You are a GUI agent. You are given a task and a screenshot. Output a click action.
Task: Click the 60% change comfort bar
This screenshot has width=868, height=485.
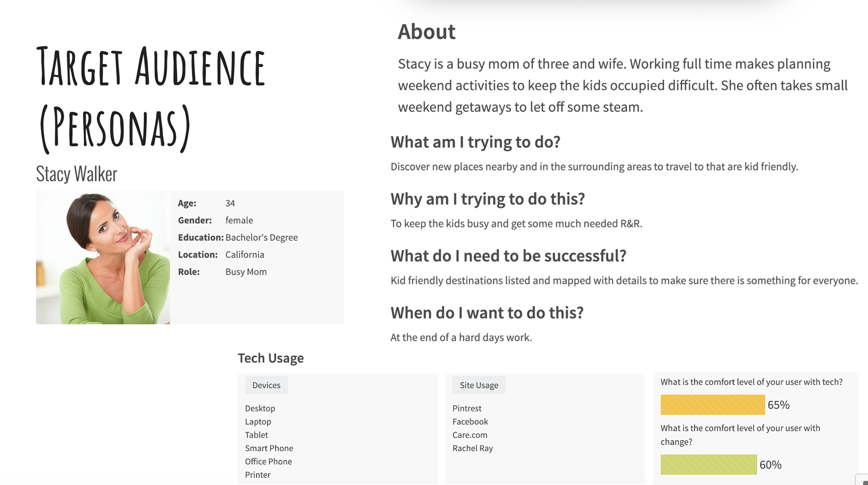pyautogui.click(x=708, y=465)
